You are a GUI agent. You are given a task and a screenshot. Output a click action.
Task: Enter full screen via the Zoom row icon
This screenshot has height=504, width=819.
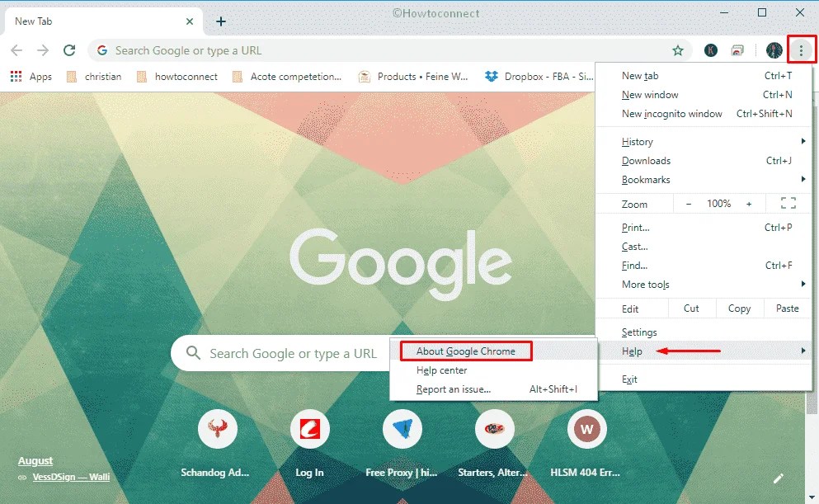[x=788, y=203]
